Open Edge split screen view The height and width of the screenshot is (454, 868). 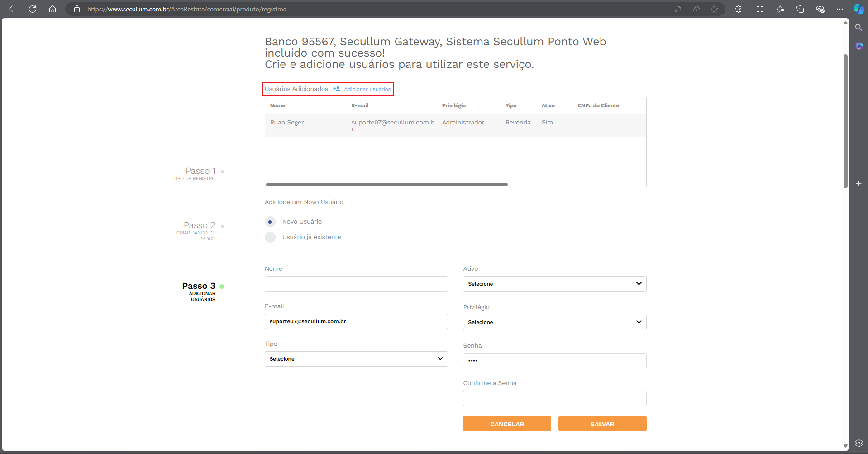760,9
